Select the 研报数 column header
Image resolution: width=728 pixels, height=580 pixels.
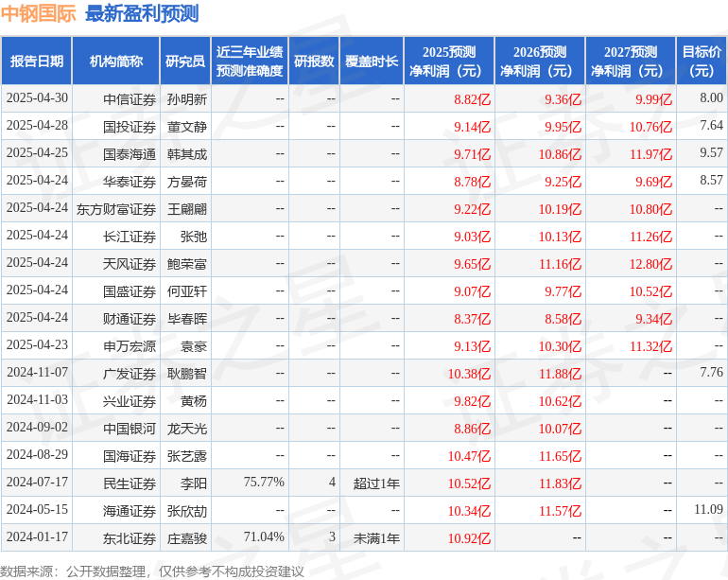click(x=314, y=61)
